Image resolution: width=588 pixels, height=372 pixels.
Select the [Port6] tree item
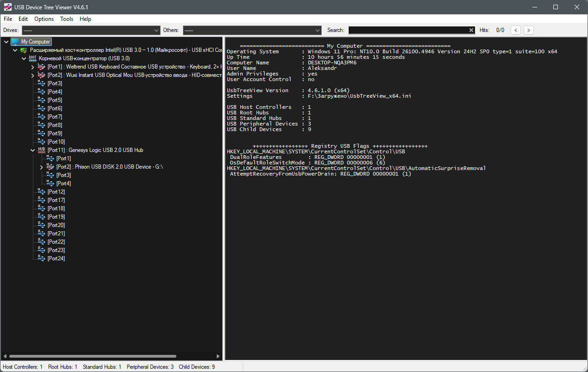pyautogui.click(x=55, y=108)
